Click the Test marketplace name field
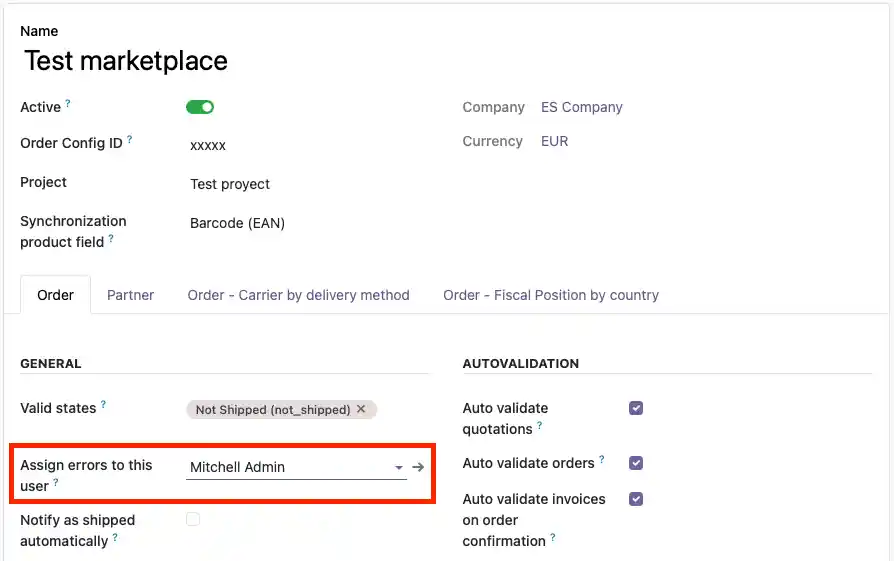The height and width of the screenshot is (561, 894). (126, 61)
